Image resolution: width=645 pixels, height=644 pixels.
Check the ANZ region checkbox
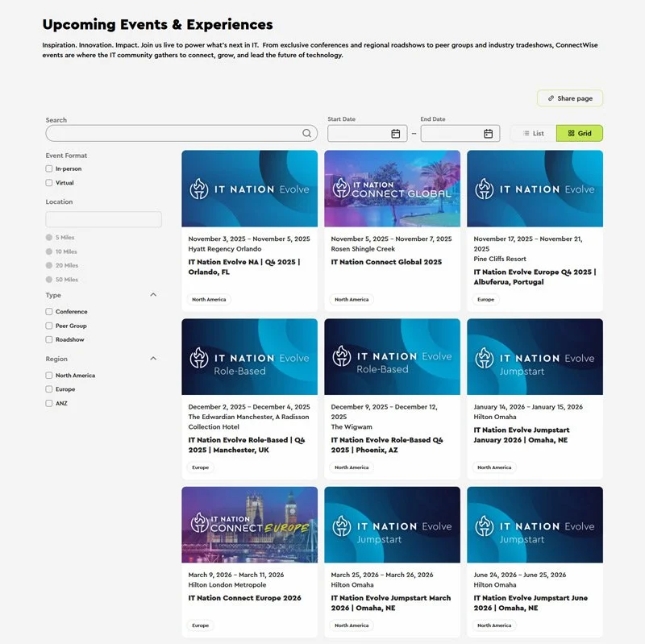[x=48, y=403]
